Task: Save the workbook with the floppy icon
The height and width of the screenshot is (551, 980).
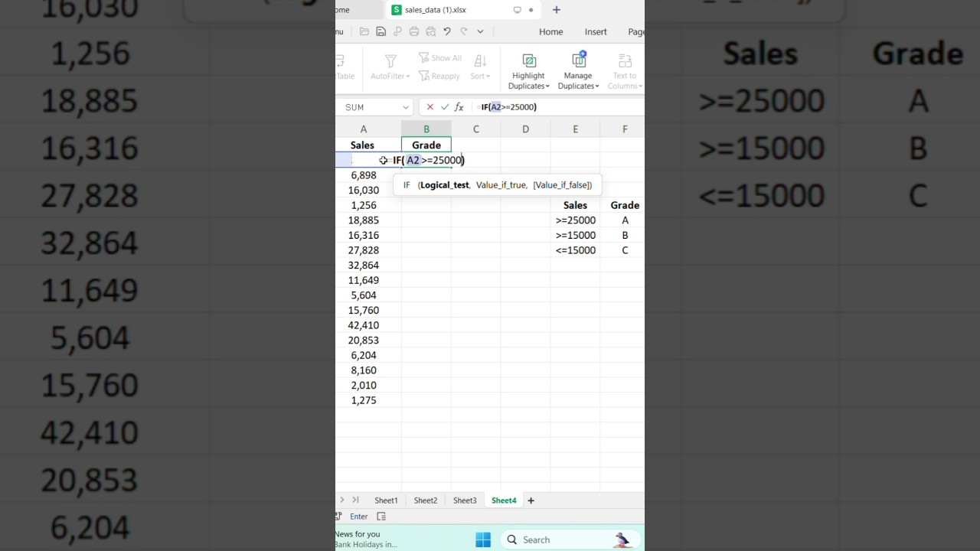Action: (x=381, y=31)
